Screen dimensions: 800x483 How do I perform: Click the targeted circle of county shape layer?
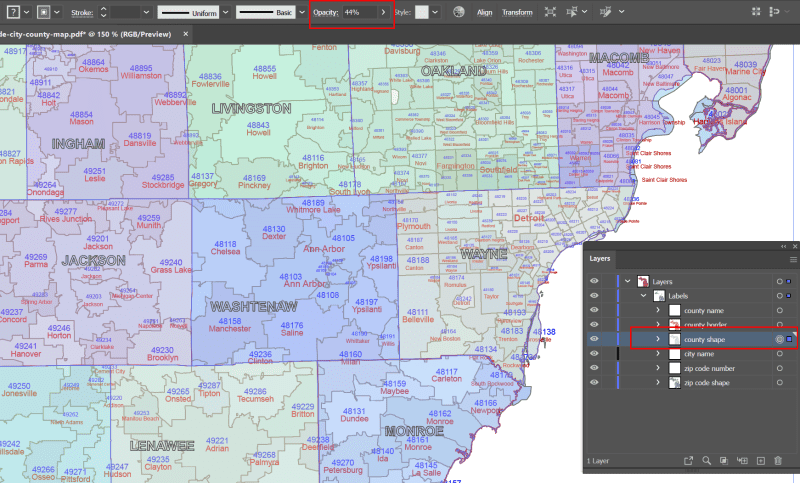(x=779, y=339)
